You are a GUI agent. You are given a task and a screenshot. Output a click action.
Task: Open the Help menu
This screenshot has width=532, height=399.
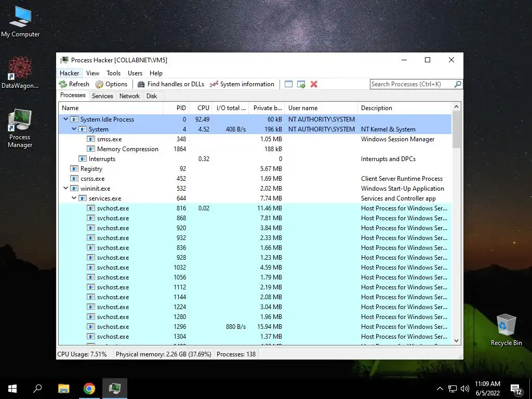156,73
